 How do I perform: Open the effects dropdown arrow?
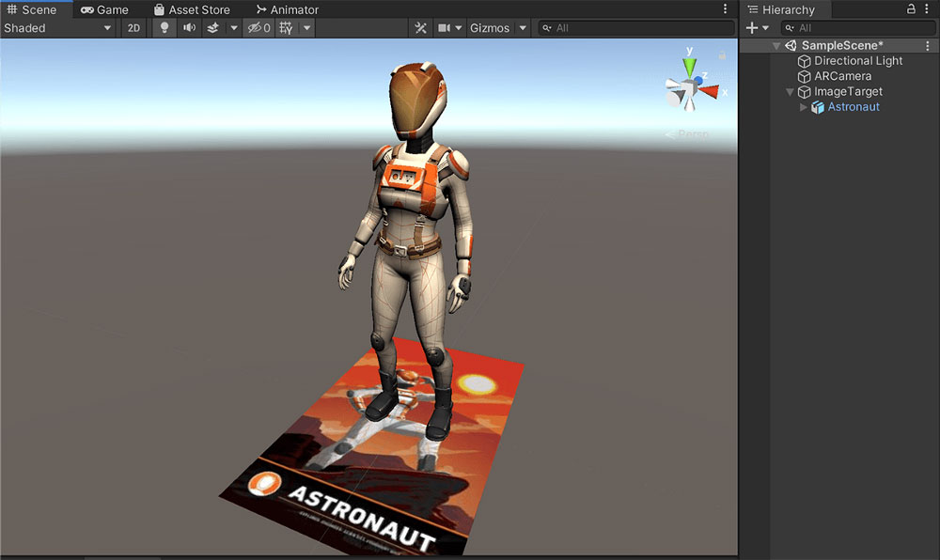tap(234, 27)
